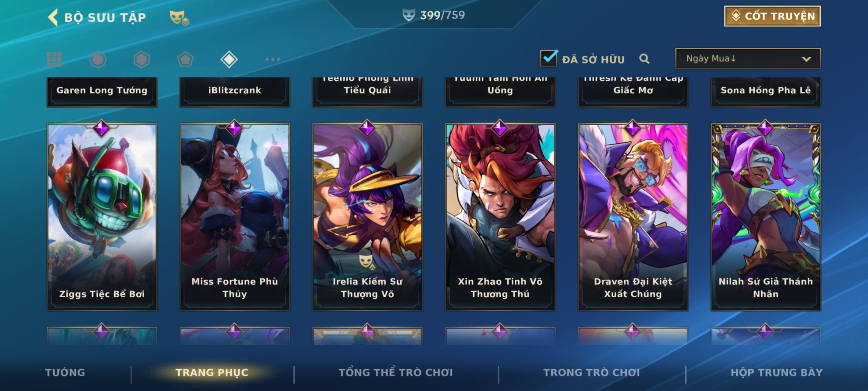Expand sort options via dropdown chevron
The image size is (868, 391).
coord(806,59)
